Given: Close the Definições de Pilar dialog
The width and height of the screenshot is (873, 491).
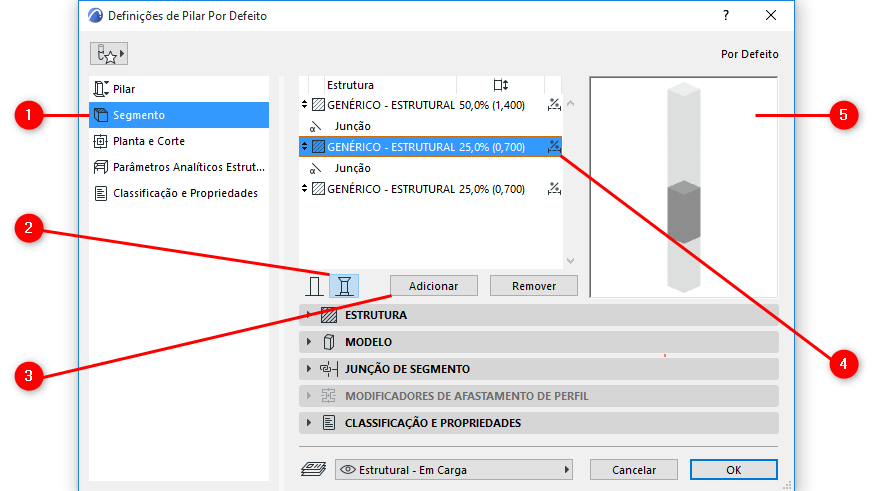Looking at the screenshot, I should [x=771, y=16].
